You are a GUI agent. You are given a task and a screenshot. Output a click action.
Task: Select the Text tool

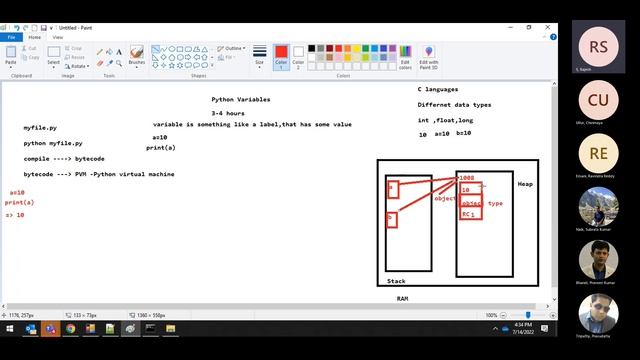click(x=119, y=52)
